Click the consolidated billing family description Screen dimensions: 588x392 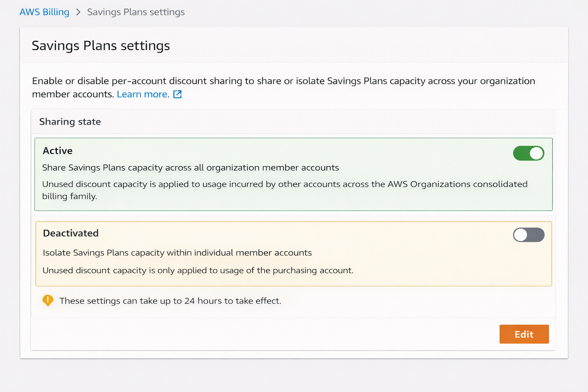point(284,190)
